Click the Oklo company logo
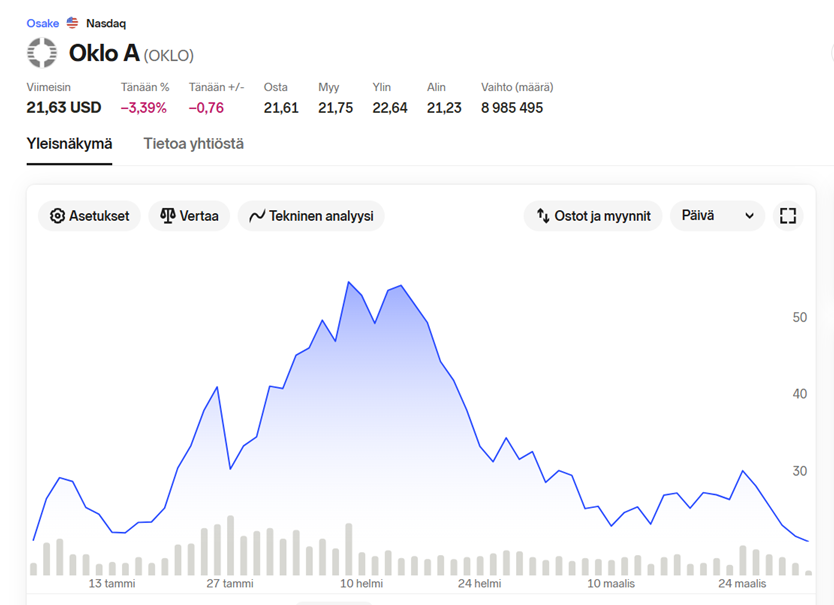The width and height of the screenshot is (834, 605). (x=42, y=53)
